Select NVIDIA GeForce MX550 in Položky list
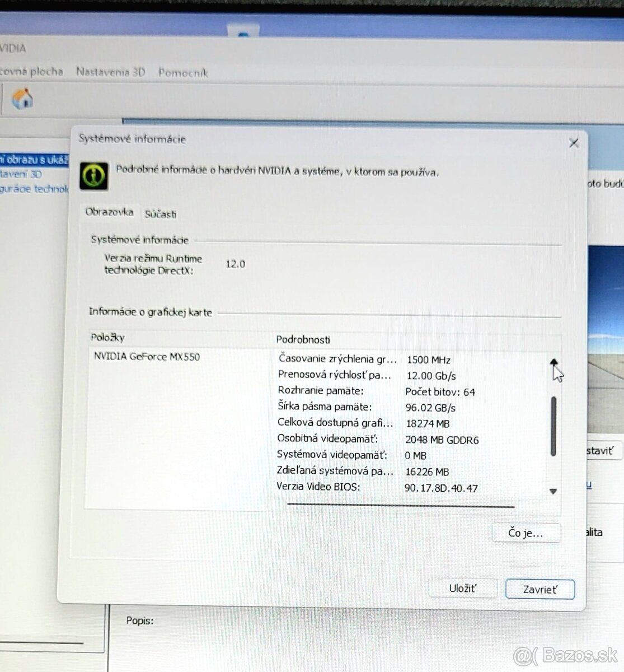Viewport: 624px width, 672px height. click(x=147, y=357)
